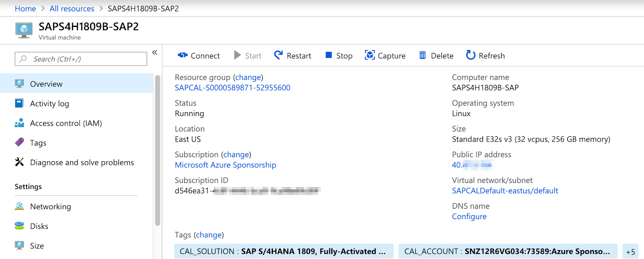Open SAPCALDefault-eastus/default virtual network

(505, 191)
